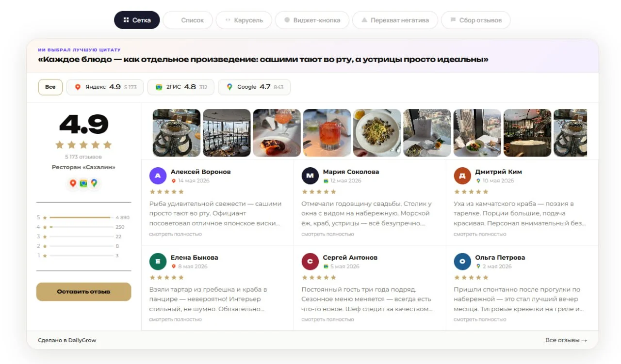Open the Перехват негатива tab
This screenshot has width=621, height=364.
pyautogui.click(x=395, y=20)
